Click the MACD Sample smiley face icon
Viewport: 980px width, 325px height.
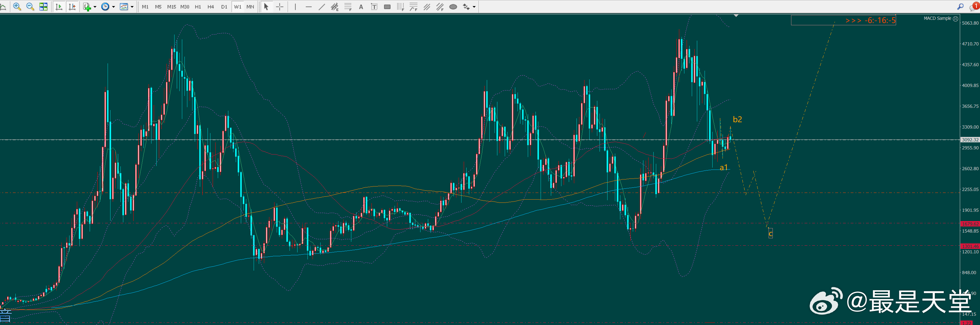pos(955,18)
